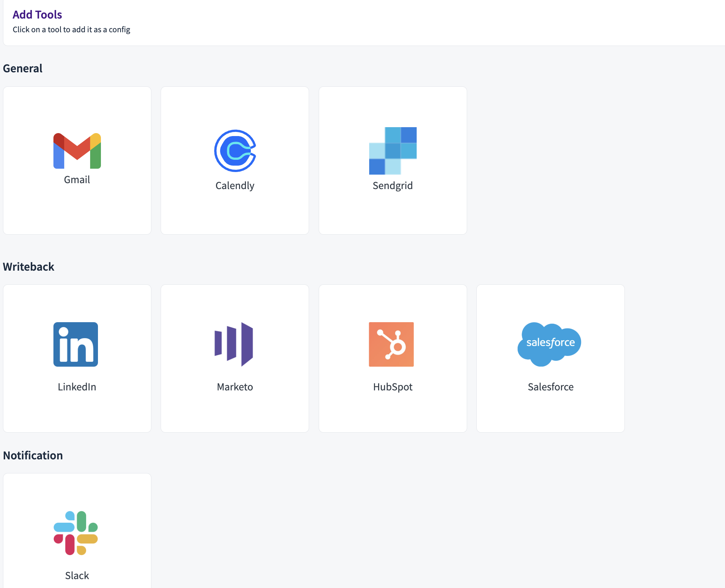This screenshot has width=725, height=588.
Task: Click the Slack text label
Action: [x=77, y=576]
